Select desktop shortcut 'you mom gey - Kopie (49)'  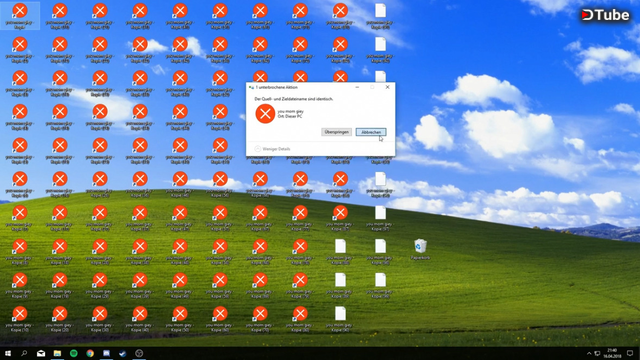click(x=180, y=285)
